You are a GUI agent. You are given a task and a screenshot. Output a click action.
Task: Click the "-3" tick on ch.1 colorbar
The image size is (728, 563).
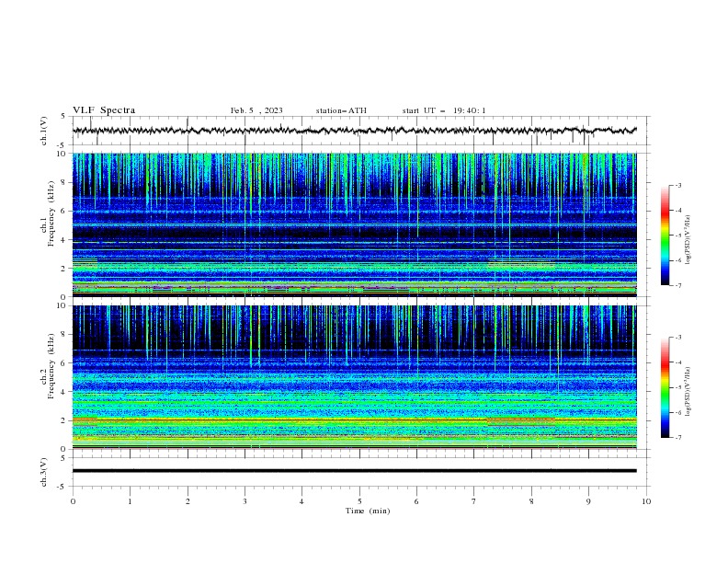(x=677, y=185)
